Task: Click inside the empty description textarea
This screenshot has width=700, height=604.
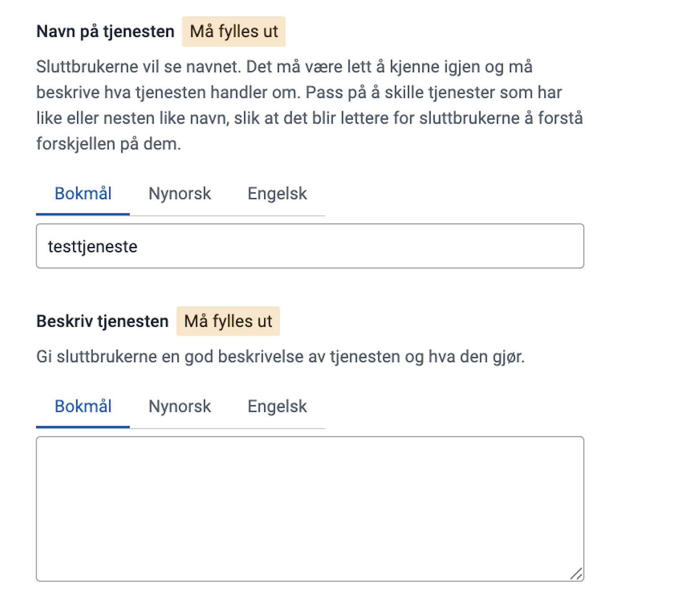Action: pyautogui.click(x=310, y=508)
